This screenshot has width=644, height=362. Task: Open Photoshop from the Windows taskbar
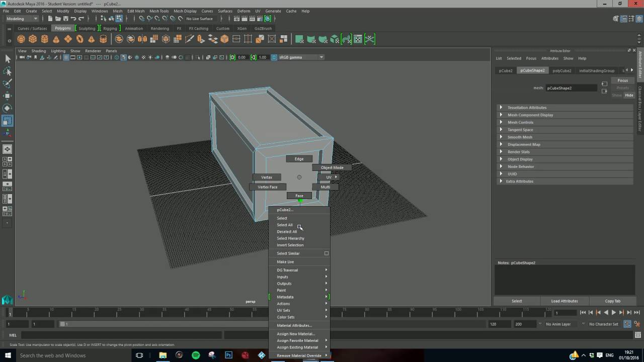click(x=228, y=355)
